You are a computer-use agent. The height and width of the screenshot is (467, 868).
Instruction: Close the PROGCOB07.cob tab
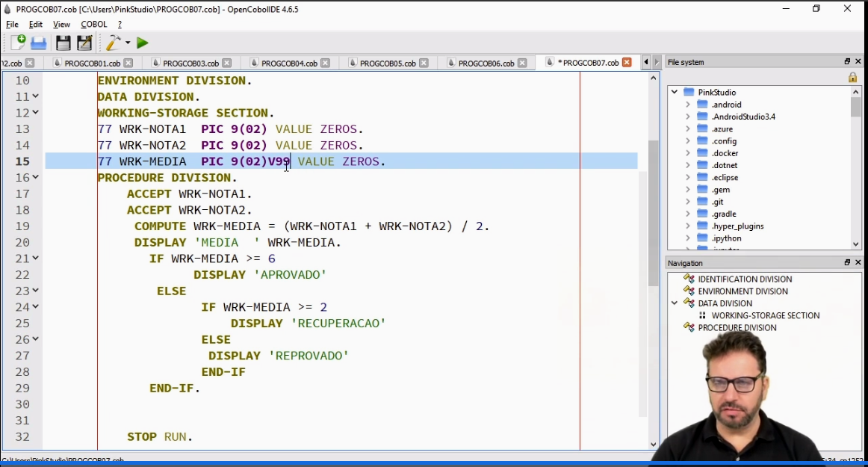627,63
